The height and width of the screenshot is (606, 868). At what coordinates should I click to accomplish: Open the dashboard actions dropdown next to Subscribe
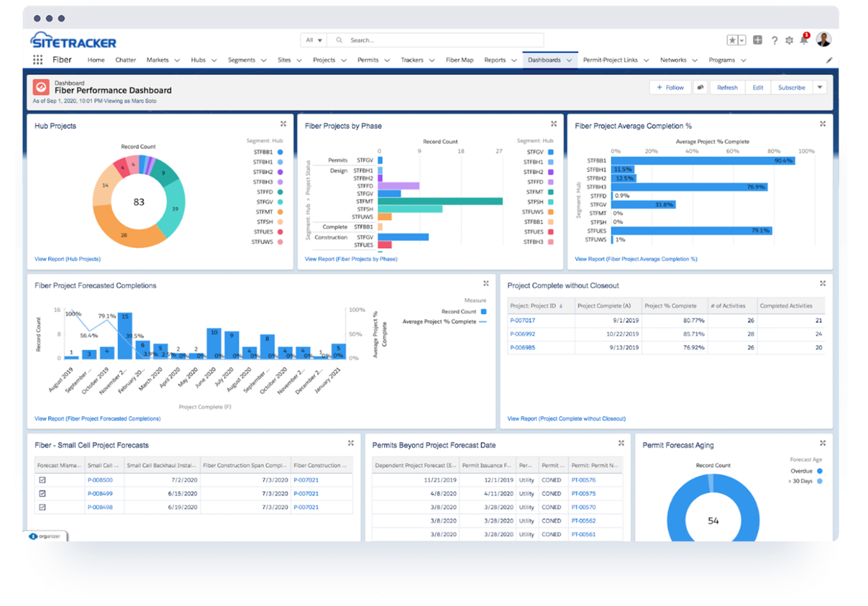click(x=820, y=87)
